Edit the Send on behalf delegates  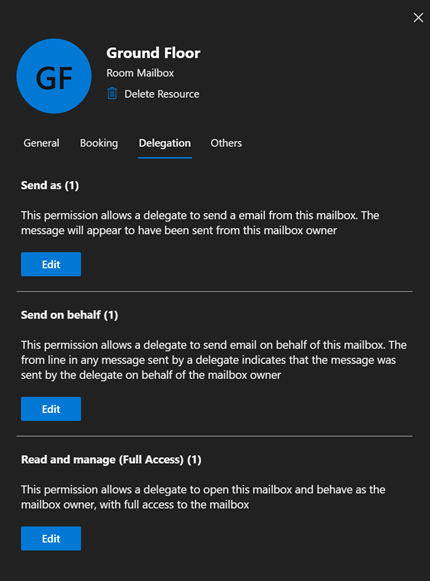tap(51, 409)
